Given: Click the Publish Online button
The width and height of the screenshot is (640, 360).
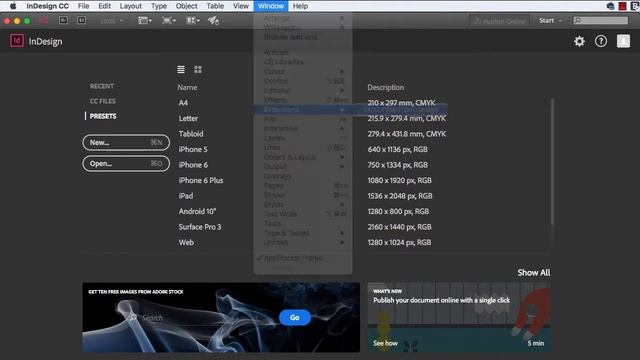Looking at the screenshot, I should coord(500,21).
